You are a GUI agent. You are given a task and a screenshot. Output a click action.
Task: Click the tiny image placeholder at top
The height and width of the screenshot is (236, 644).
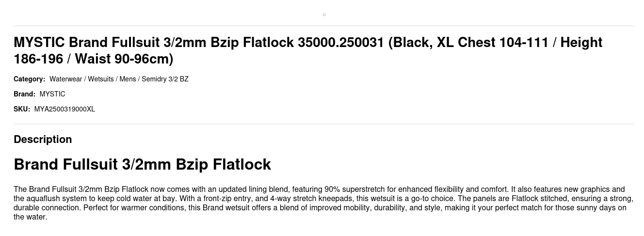324,15
